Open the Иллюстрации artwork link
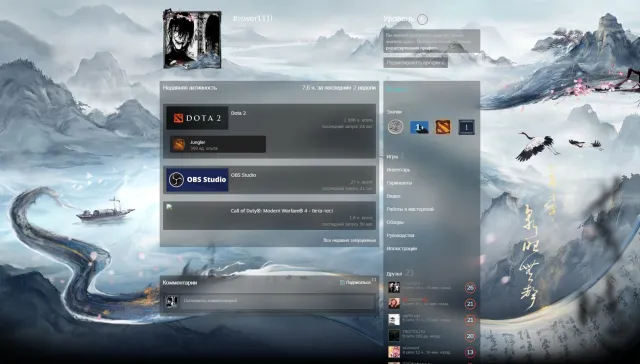640x364 pixels. (402, 248)
